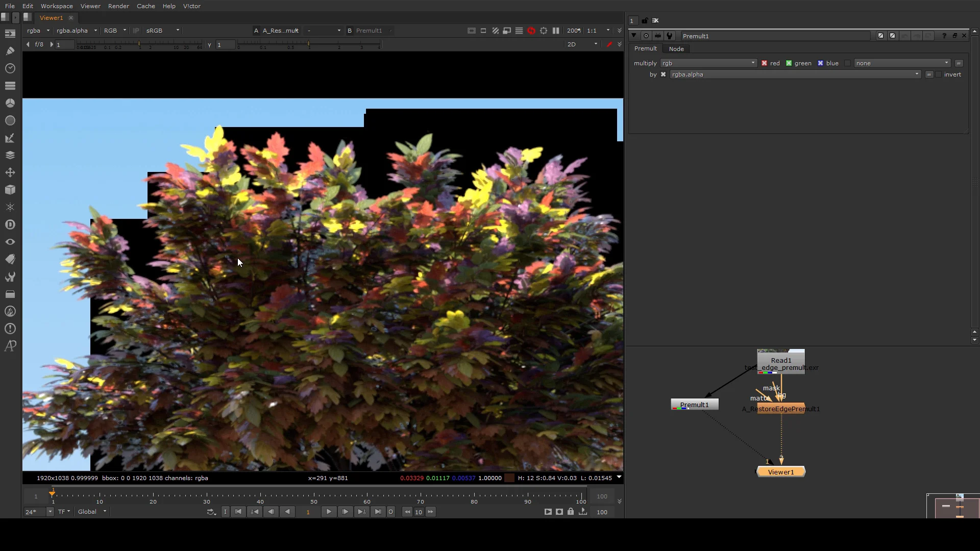Open the sRGB viewer process dropdown

[x=162, y=31]
